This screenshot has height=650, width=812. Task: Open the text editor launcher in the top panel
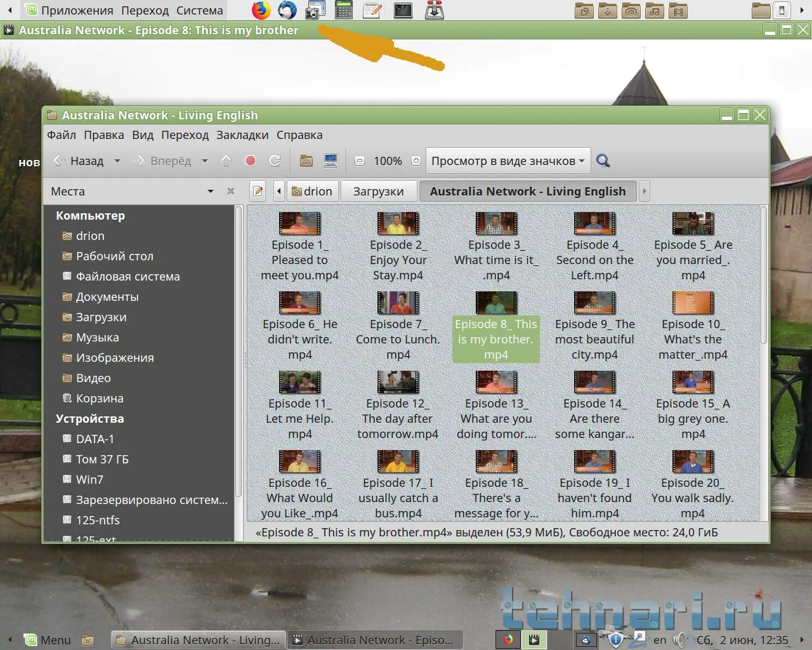point(372,10)
